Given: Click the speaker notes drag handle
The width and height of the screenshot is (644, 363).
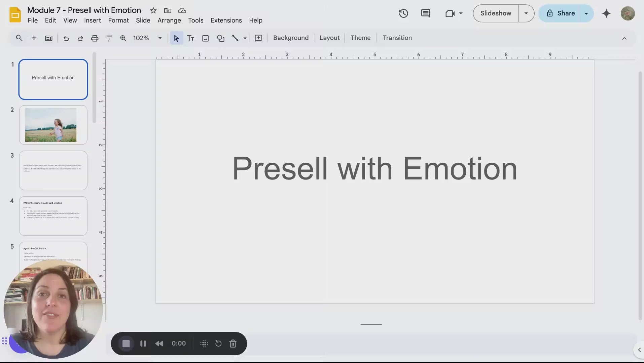Looking at the screenshot, I should coord(371,324).
